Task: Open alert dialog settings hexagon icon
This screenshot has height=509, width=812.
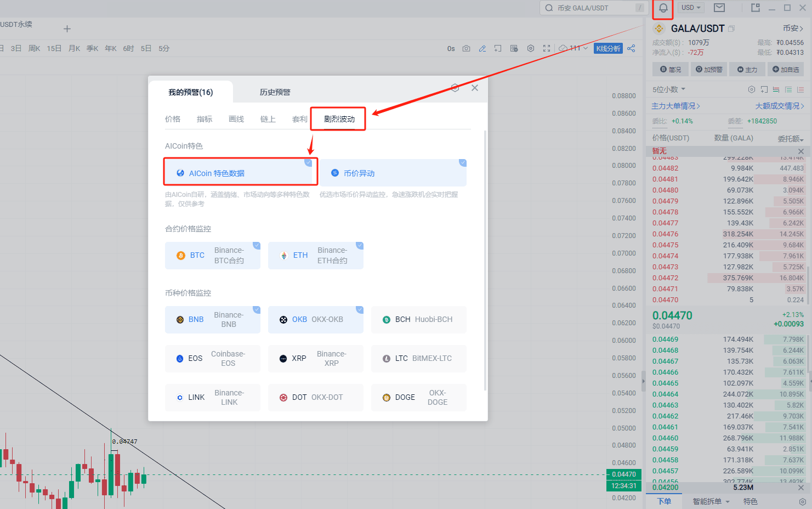Action: (x=455, y=88)
